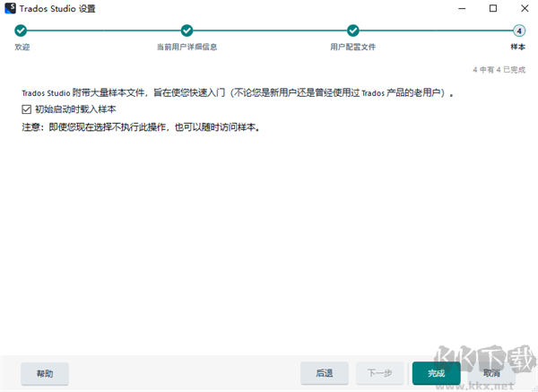This screenshot has height=392, width=538.
Task: Select the checkmark circle above 当前用户详细信息
Action: point(187,30)
